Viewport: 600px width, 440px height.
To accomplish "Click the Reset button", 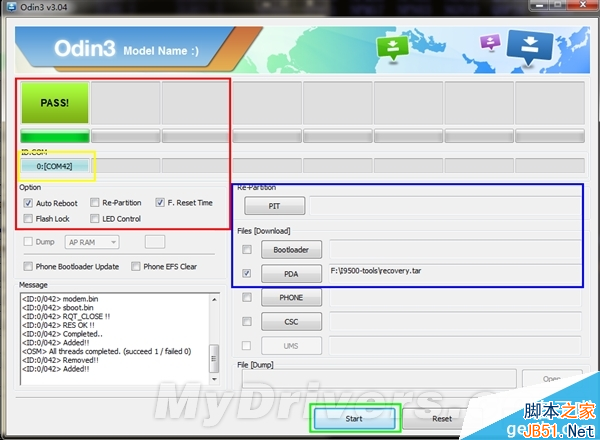I will pos(440,418).
